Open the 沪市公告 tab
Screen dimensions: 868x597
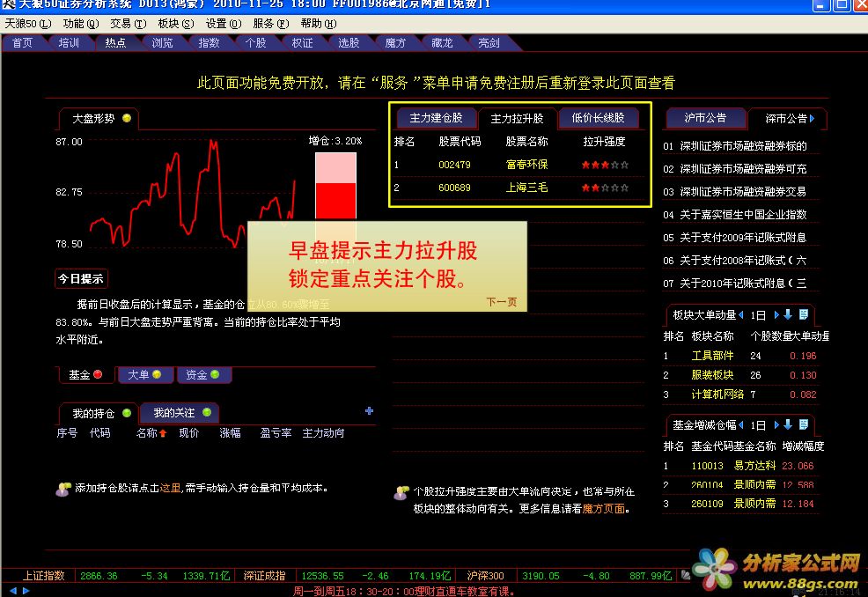click(x=705, y=118)
